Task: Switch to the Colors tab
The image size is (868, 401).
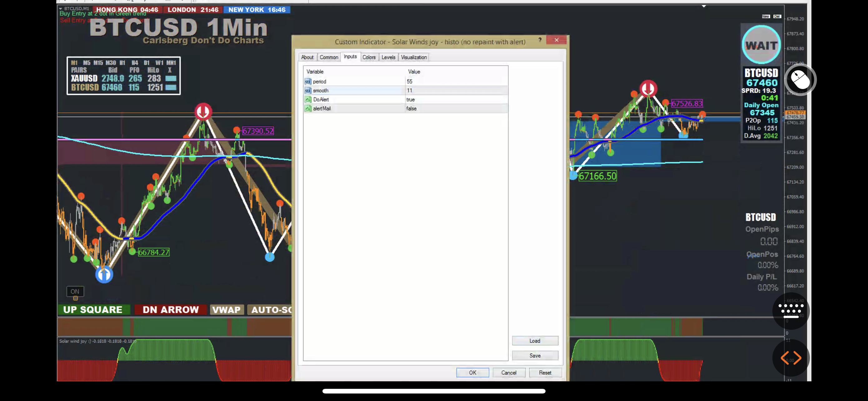Action: (369, 57)
